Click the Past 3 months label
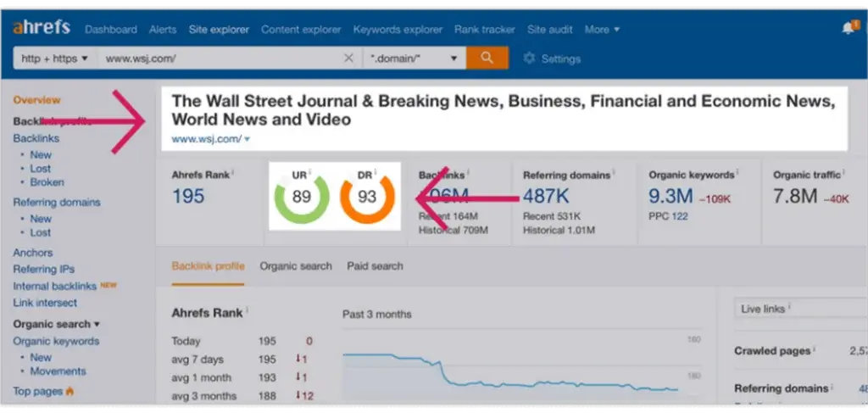This screenshot has width=868, height=413. 377,314
